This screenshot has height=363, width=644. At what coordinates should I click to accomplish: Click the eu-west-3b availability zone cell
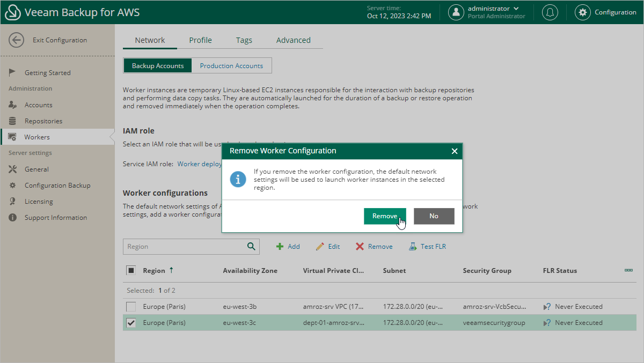click(240, 307)
